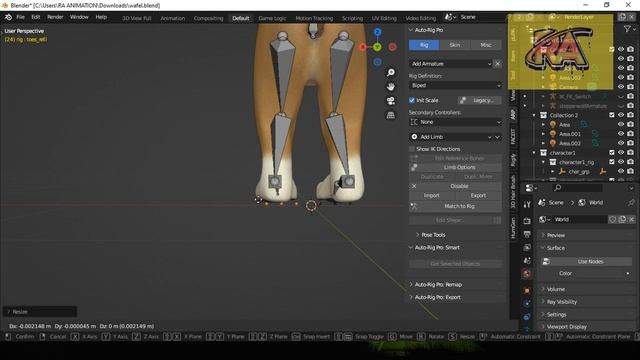Click the pin icon in properties header
Viewport: 640px width, 360px height.
click(631, 202)
